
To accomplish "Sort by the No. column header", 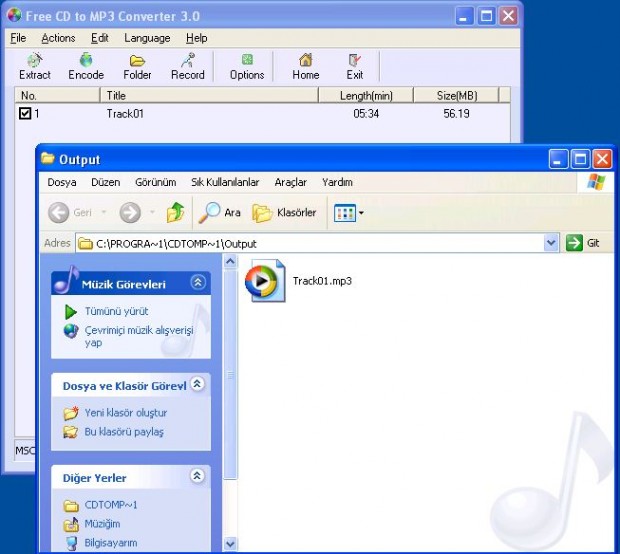I will point(57,95).
